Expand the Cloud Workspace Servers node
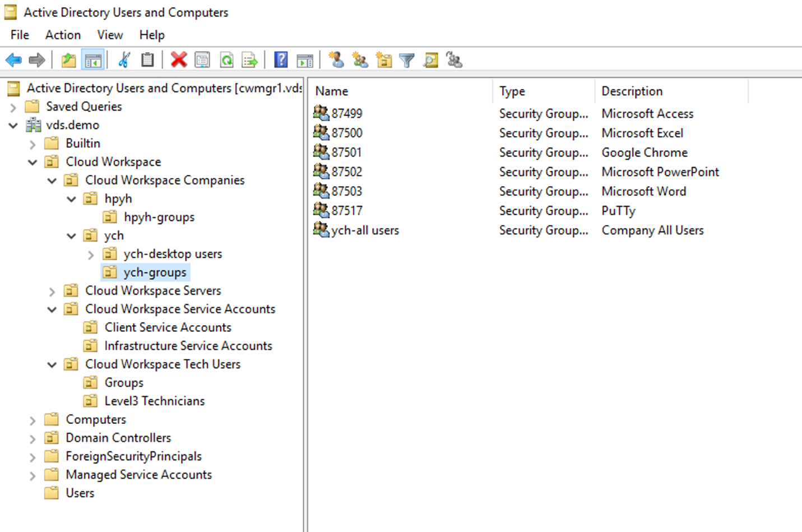 pyautogui.click(x=52, y=292)
